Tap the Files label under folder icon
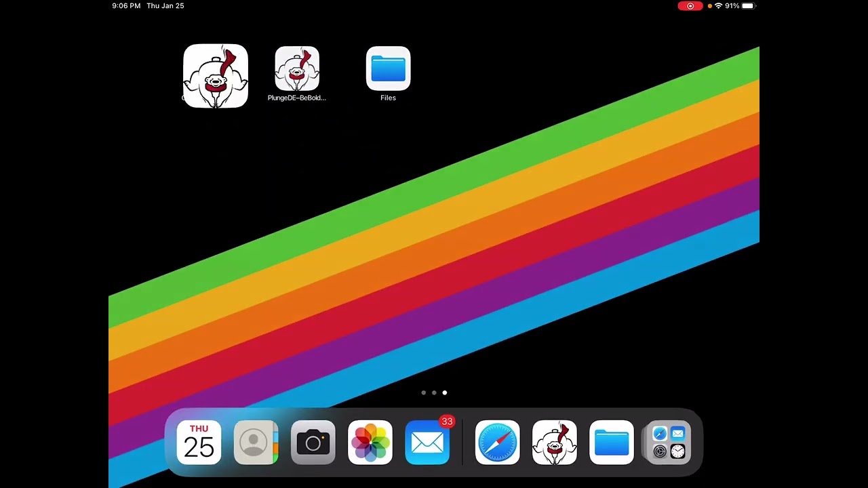 tap(388, 98)
